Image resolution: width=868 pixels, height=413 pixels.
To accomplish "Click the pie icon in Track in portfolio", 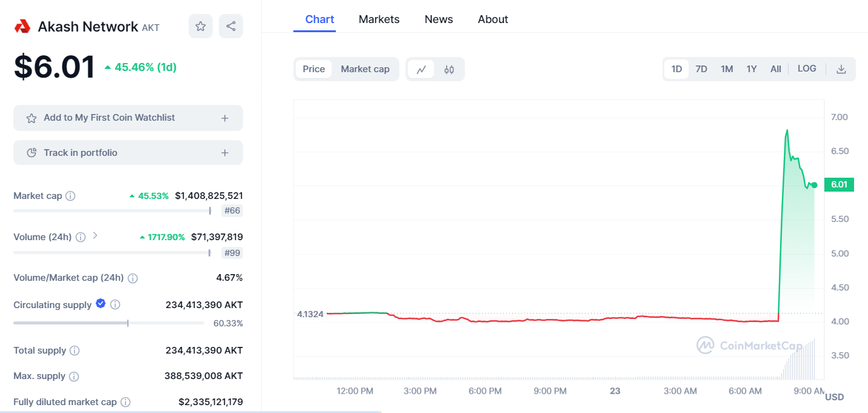I will pos(32,153).
